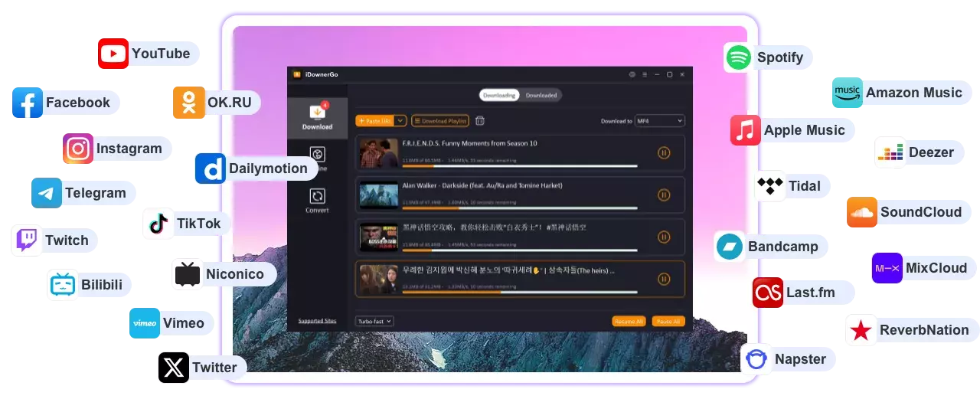The height and width of the screenshot is (399, 980).
Task: Switch to the Downloading tab
Action: [x=499, y=95]
